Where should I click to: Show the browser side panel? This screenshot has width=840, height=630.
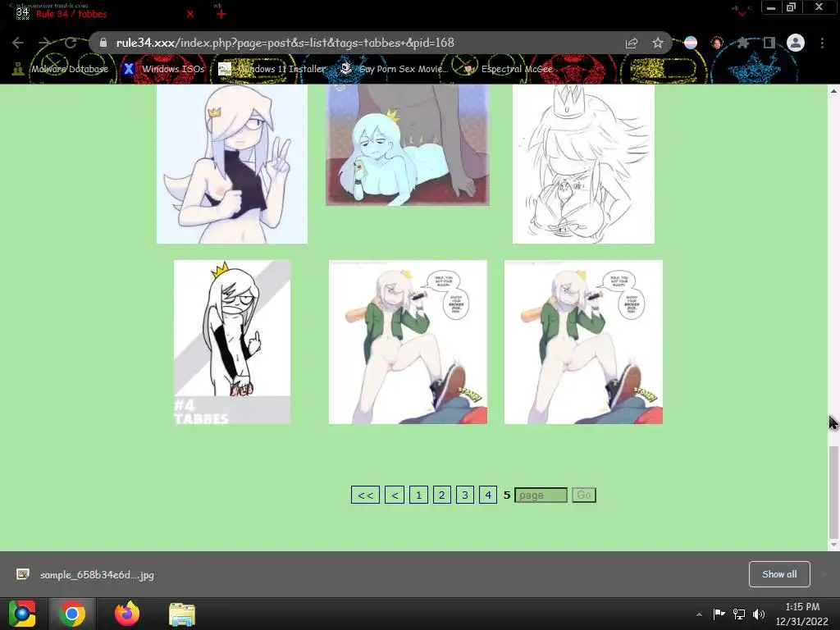[x=769, y=43]
